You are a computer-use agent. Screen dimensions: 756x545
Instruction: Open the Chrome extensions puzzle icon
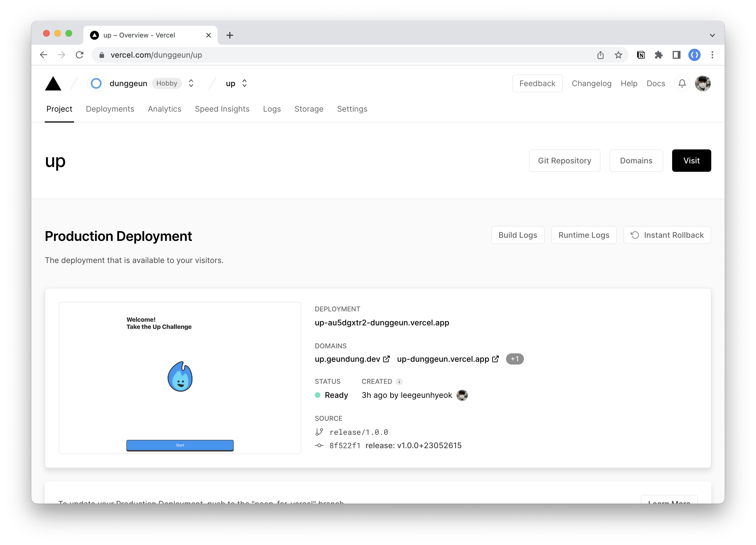pos(658,55)
